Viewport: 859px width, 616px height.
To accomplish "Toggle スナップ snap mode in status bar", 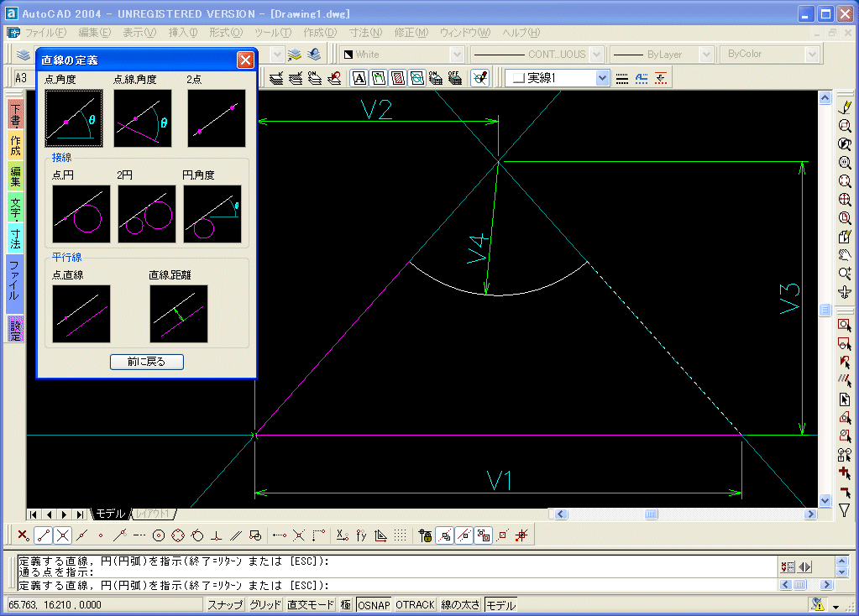I will (225, 605).
